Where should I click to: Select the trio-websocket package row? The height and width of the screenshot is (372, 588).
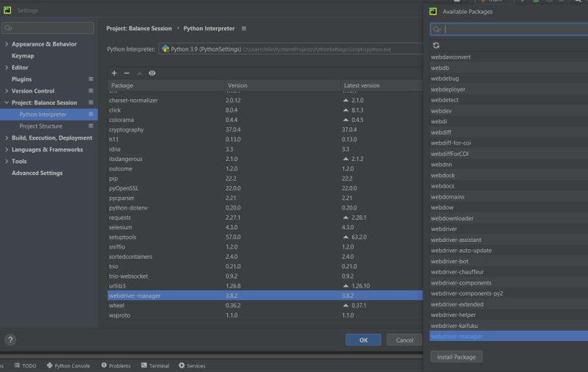coord(265,276)
